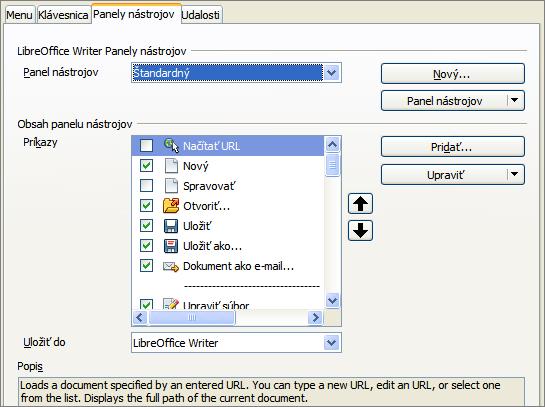Open the Panel nástrojov Štandardný dropdown
The width and height of the screenshot is (545, 407).
coord(332,73)
